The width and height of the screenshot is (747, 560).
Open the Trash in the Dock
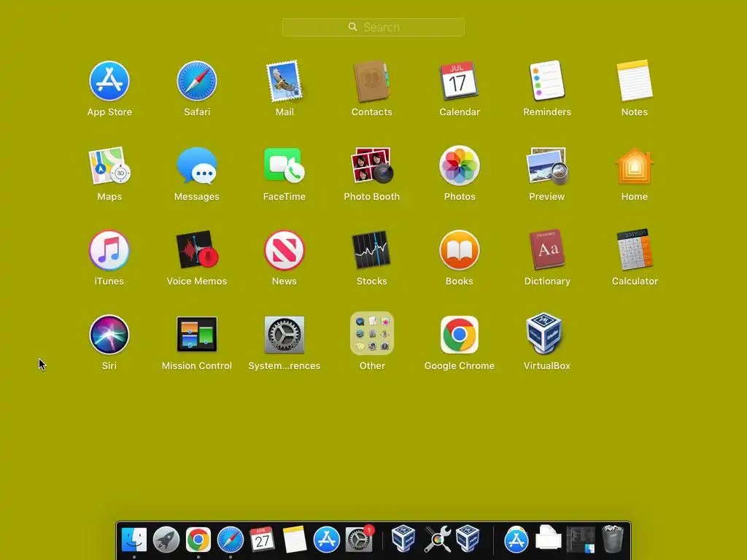613,539
